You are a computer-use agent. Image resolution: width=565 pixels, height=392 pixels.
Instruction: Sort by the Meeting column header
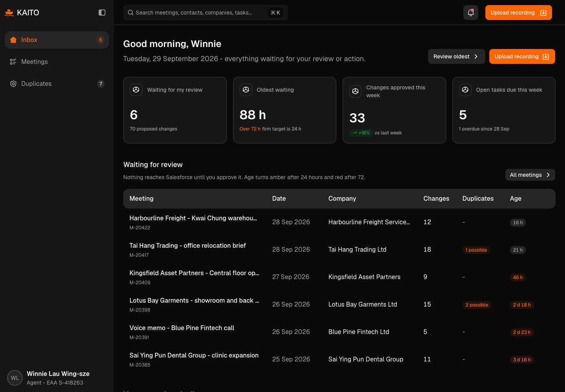tap(142, 199)
